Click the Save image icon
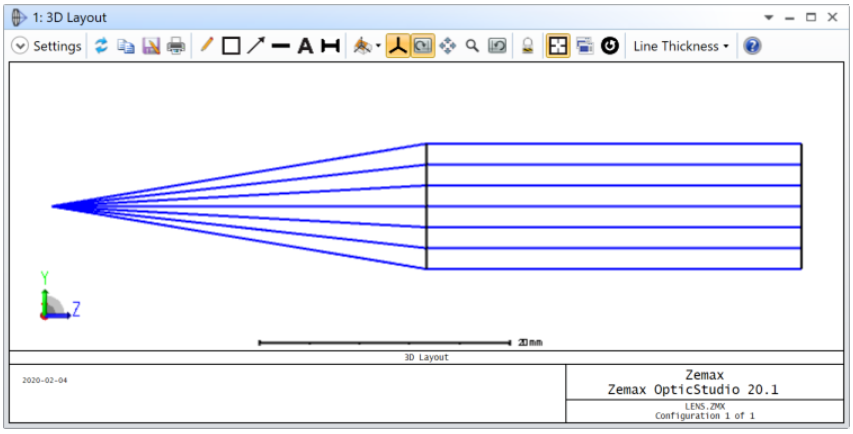This screenshot has height=434, width=853. click(151, 46)
